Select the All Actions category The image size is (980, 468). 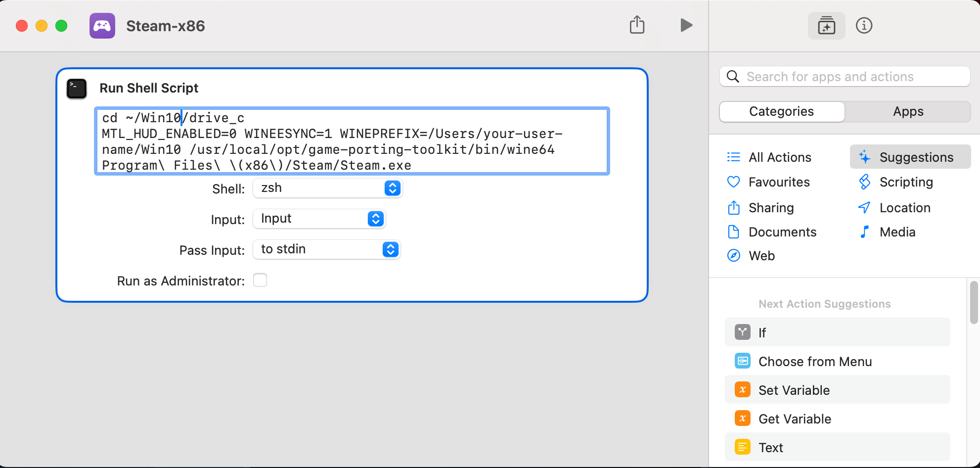(769, 157)
